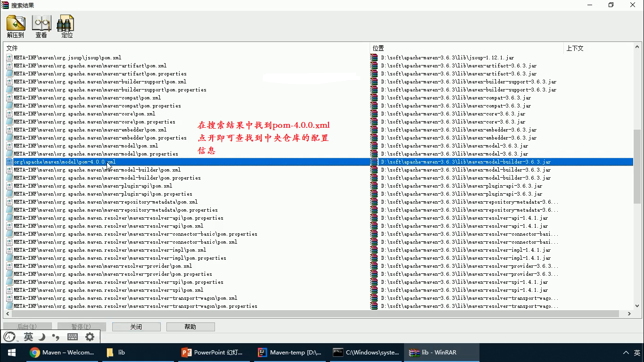Click the 上下文 column header
Screen dimensions: 644x362
coord(598,48)
